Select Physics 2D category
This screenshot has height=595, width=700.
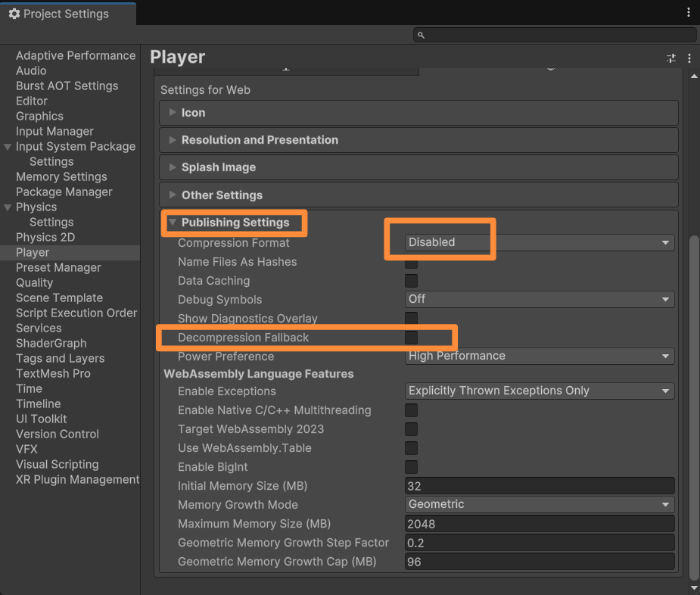click(45, 237)
